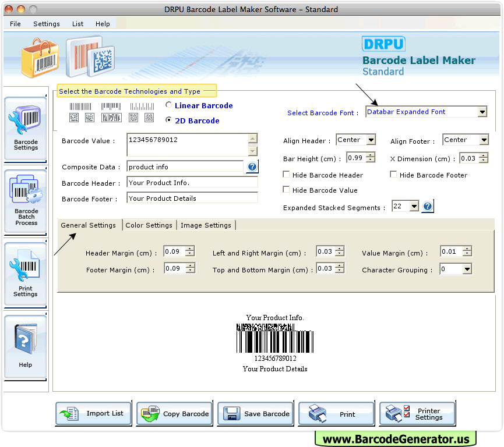Open Print Settings sidebar panel
The image size is (504, 447).
[26, 274]
